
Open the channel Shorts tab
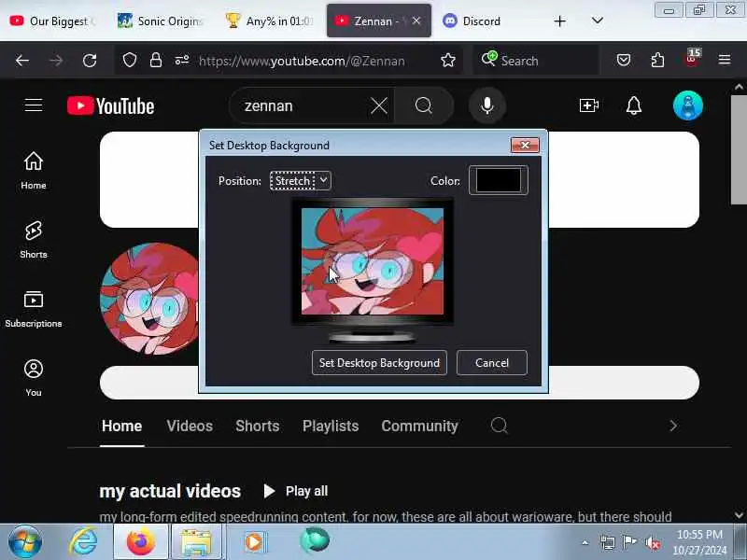pyautogui.click(x=258, y=426)
